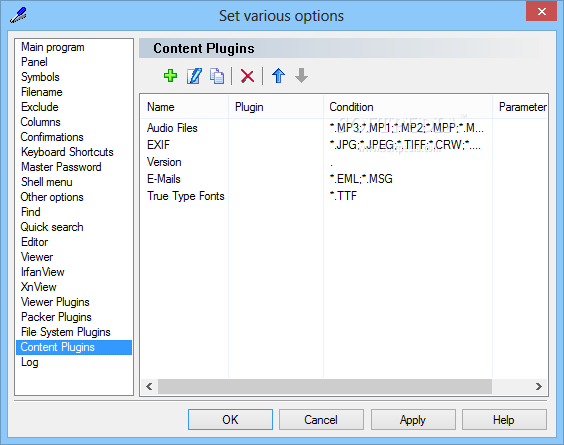Screen dimensions: 564x445
Task: Close the Set various options dialog
Action: click(x=541, y=12)
